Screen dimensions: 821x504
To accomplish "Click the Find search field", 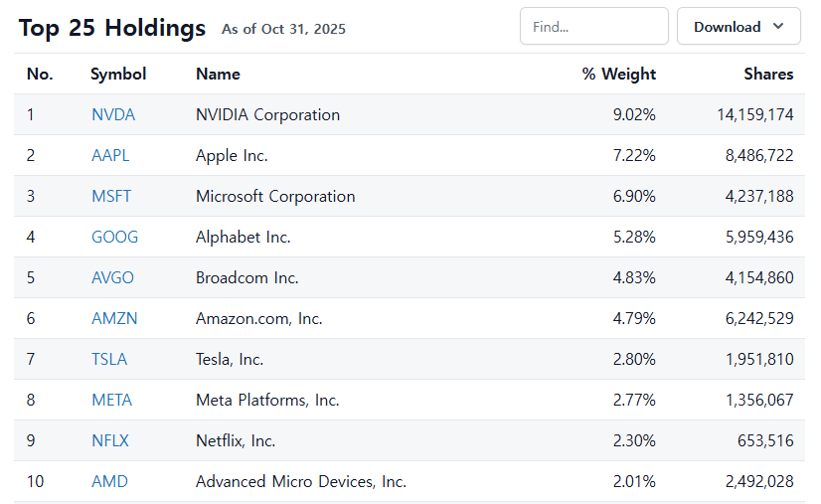I will tap(593, 27).
